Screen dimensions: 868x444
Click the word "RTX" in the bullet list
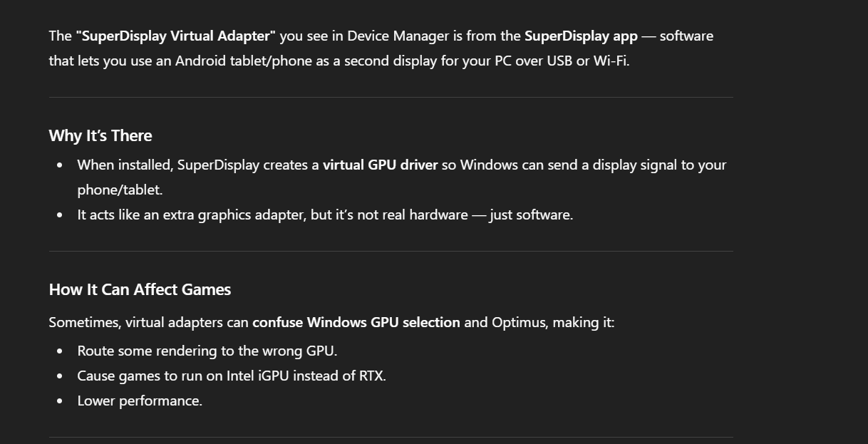click(372, 376)
